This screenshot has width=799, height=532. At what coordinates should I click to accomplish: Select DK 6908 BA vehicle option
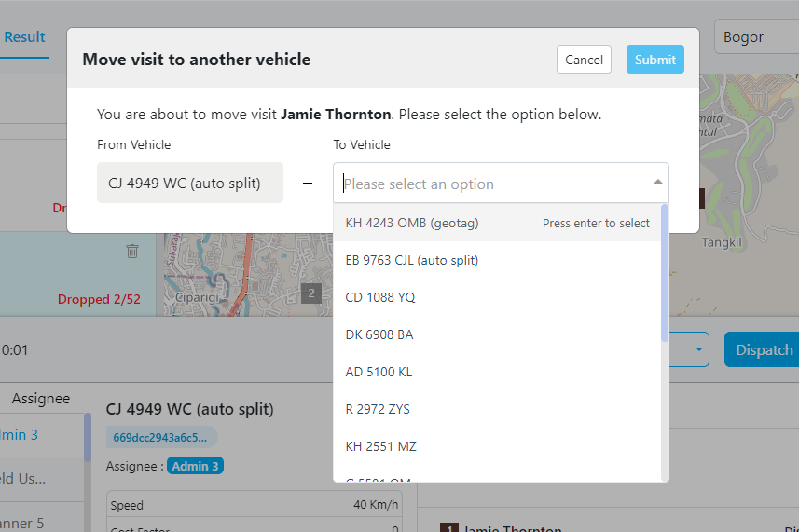tap(379, 334)
